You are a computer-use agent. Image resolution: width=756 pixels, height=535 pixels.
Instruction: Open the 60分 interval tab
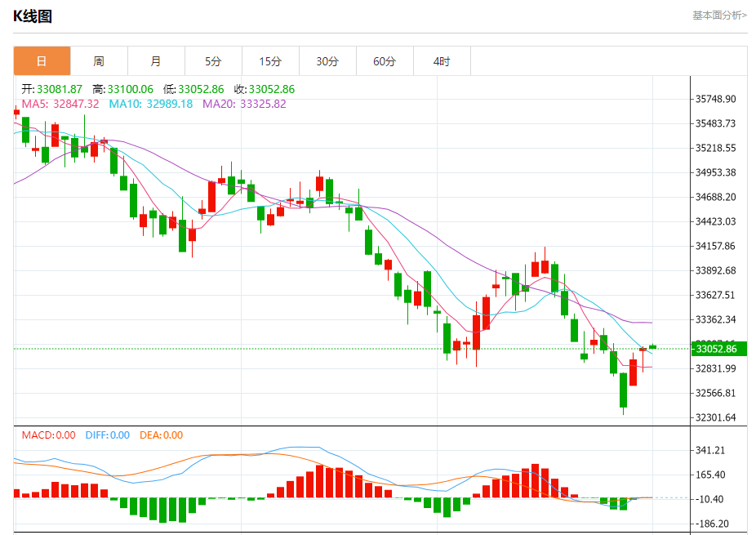[x=385, y=60]
